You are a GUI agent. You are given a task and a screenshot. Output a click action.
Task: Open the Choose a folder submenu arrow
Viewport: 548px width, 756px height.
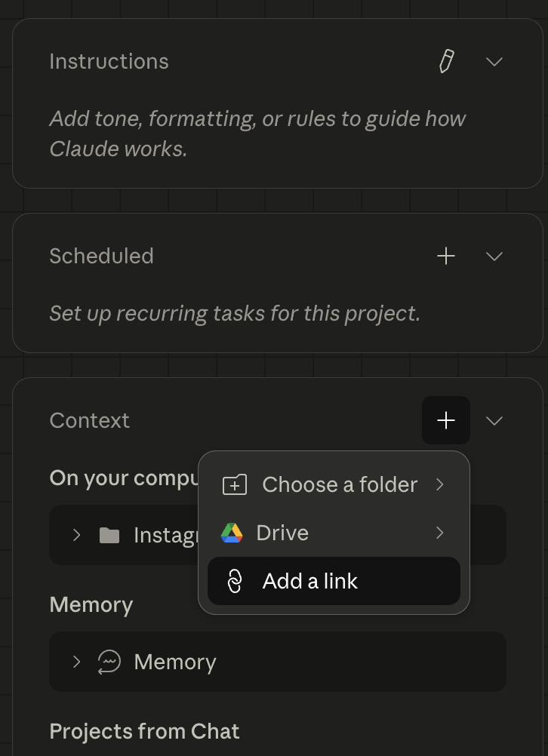tap(440, 484)
